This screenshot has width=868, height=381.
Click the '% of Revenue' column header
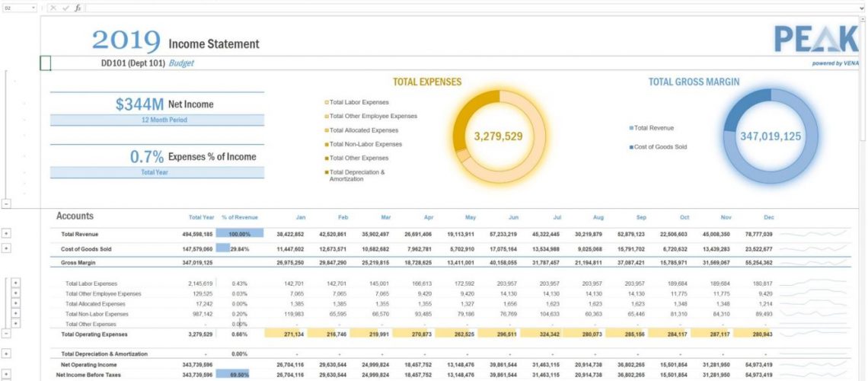[240, 218]
